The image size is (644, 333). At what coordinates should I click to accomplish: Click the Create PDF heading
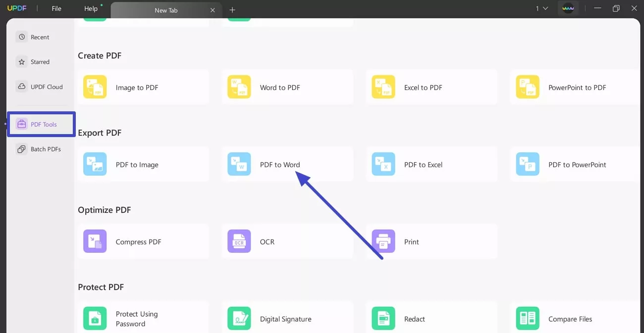tap(100, 55)
